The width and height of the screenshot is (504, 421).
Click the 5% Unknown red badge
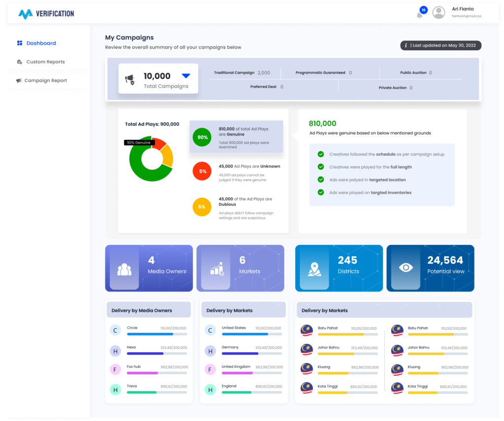tap(202, 171)
